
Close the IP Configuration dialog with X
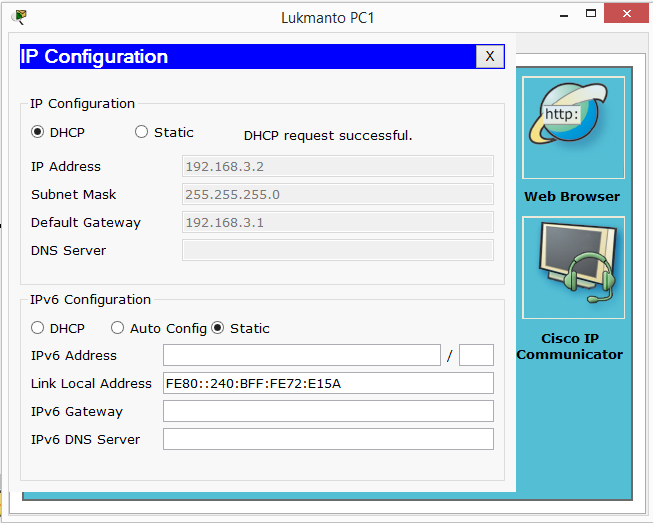point(490,56)
